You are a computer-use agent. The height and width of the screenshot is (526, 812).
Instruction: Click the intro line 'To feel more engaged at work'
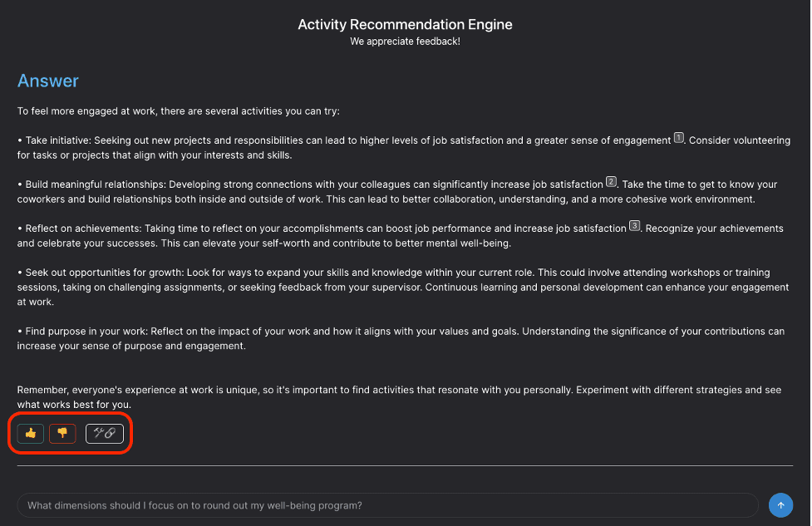(x=179, y=111)
